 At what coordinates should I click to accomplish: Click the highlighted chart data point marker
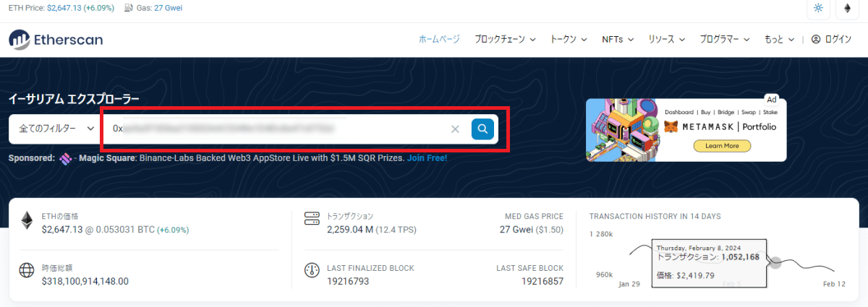pos(775,262)
